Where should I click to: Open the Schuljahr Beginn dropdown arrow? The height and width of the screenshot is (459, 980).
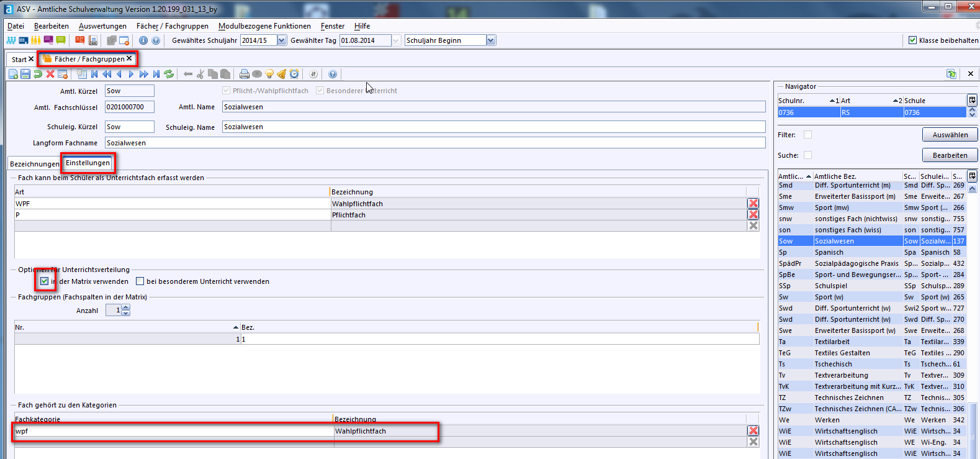click(491, 40)
